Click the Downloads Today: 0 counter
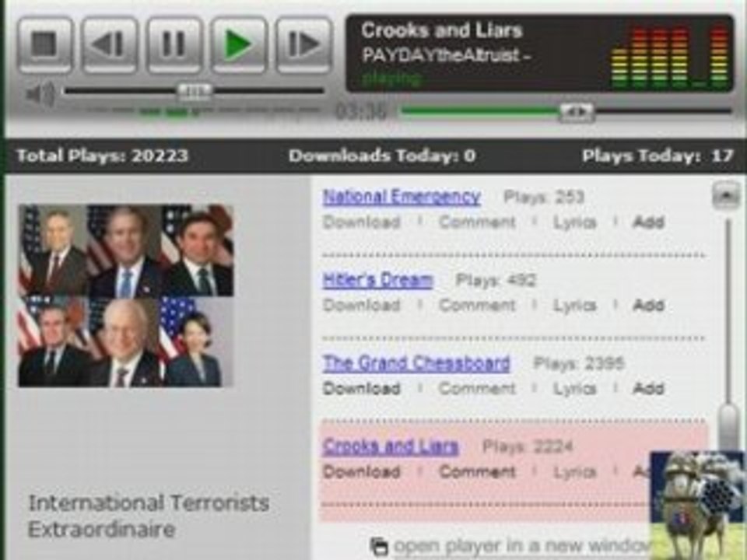This screenshot has height=560, width=747. tap(382, 156)
